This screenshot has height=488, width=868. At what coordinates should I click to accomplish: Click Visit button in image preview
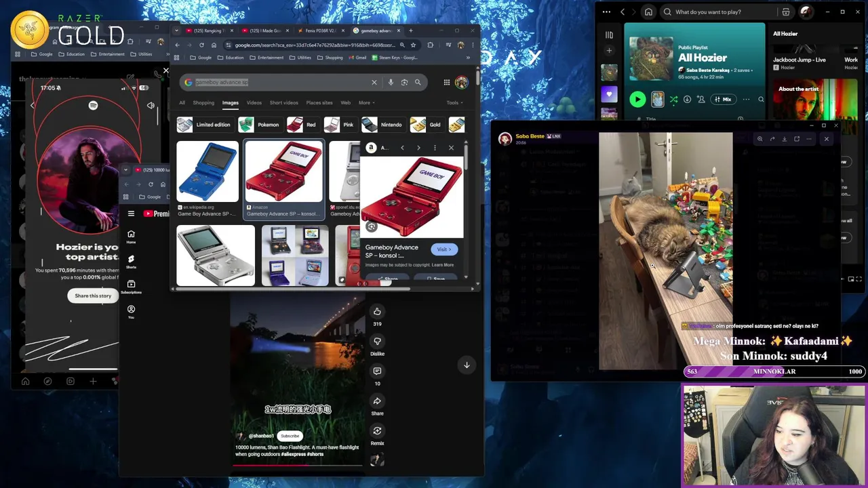(444, 249)
